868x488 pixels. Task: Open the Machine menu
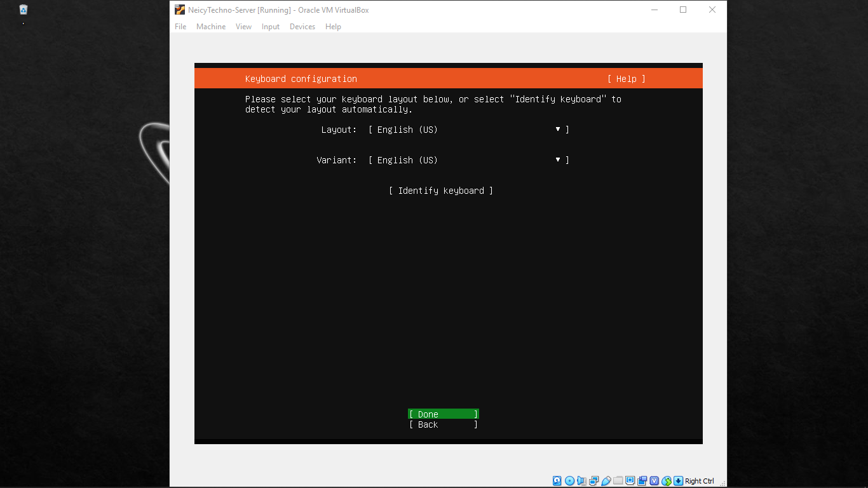[x=211, y=27]
